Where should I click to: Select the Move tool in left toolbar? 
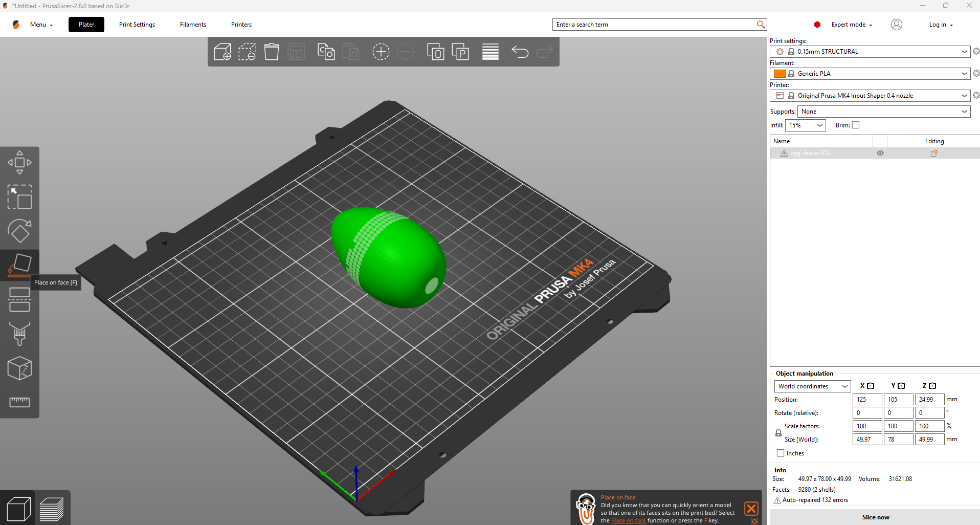pos(19,163)
